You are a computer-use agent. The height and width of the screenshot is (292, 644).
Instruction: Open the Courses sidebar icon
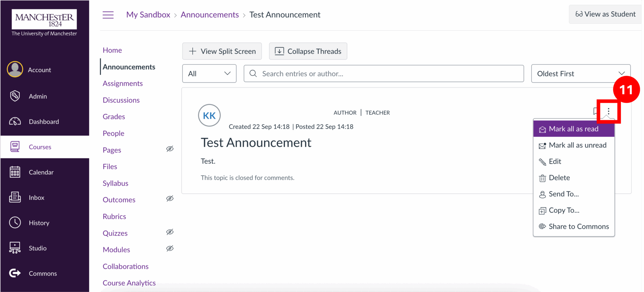pos(15,147)
